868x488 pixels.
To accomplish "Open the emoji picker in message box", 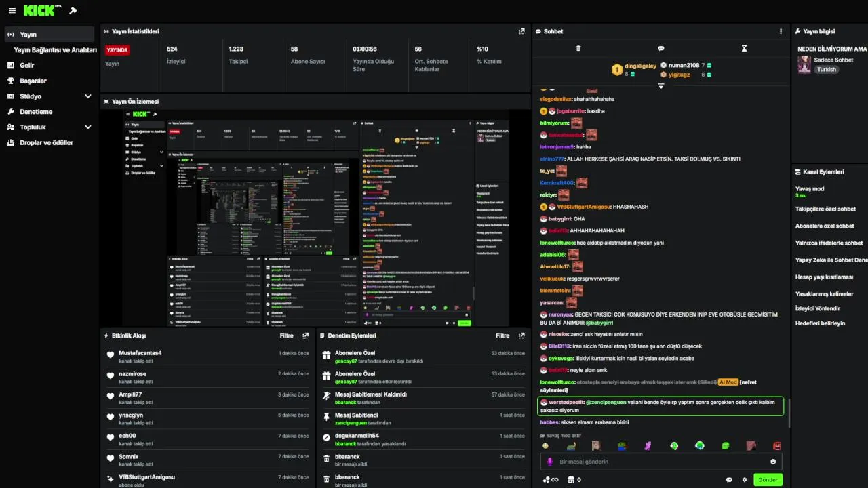I will pos(773,462).
